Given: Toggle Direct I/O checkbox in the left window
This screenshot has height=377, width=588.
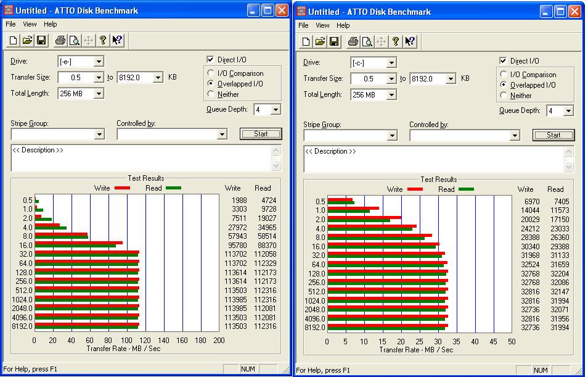Looking at the screenshot, I should [x=210, y=59].
